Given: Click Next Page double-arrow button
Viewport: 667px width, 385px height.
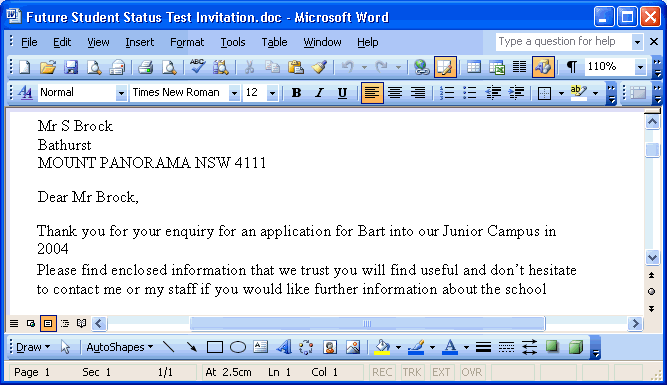Looking at the screenshot, I should [x=651, y=308].
